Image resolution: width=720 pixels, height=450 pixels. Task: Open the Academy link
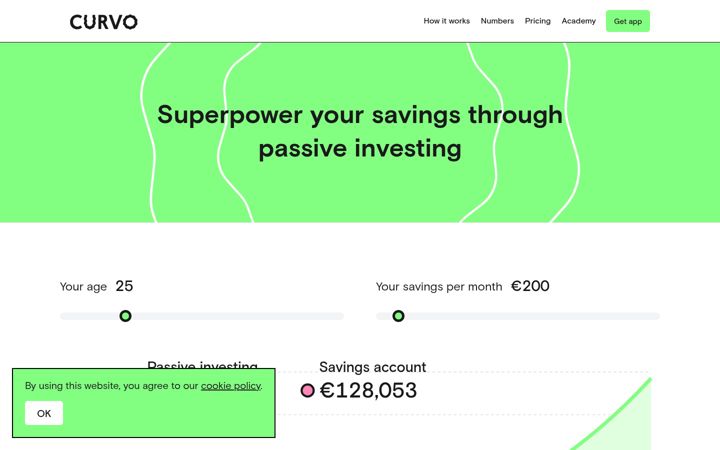pos(578,21)
